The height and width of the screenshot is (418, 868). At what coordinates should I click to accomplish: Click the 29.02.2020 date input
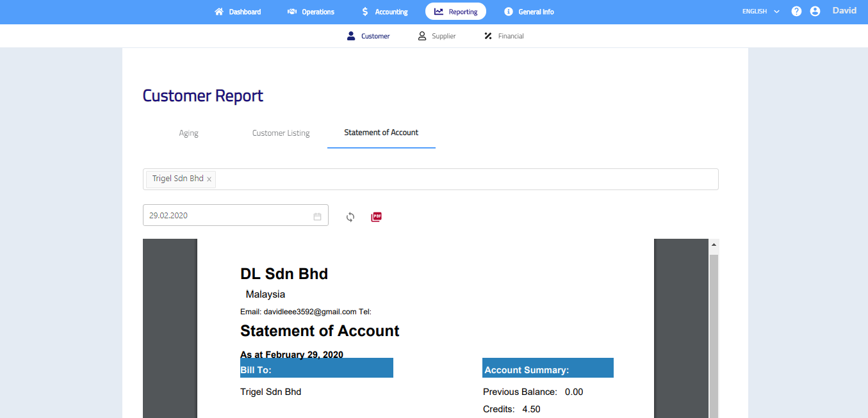pyautogui.click(x=227, y=216)
